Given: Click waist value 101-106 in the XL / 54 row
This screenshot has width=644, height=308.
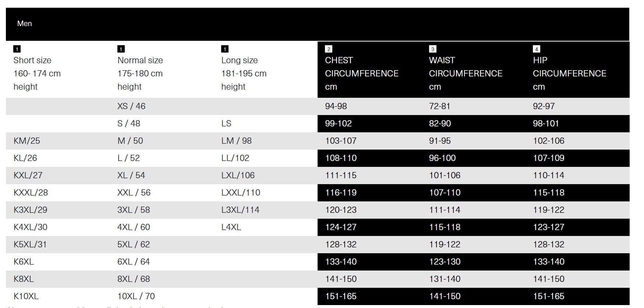Looking at the screenshot, I should 445,175.
